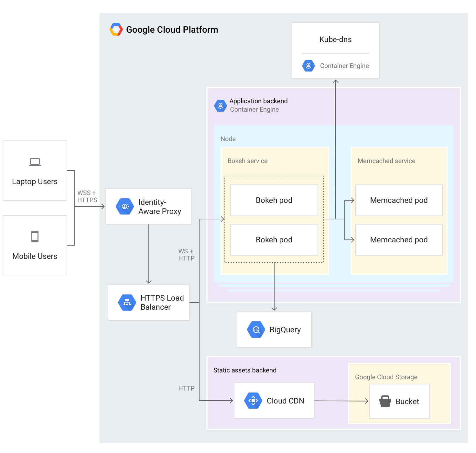
Task: Select the mobile phone icon above Mobile Users
Action: (35, 236)
